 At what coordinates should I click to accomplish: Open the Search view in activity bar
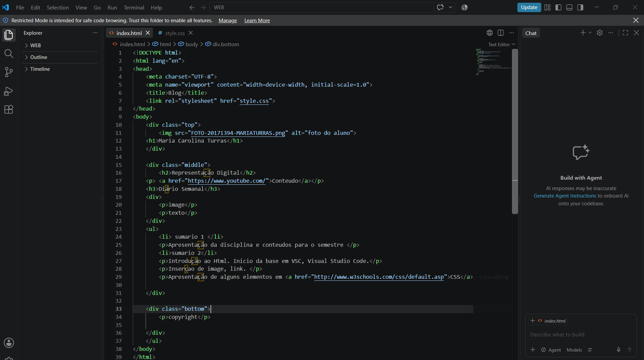click(x=9, y=54)
